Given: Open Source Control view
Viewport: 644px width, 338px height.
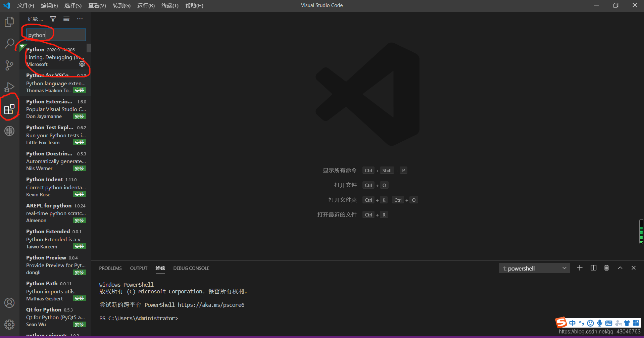Looking at the screenshot, I should coord(9,65).
